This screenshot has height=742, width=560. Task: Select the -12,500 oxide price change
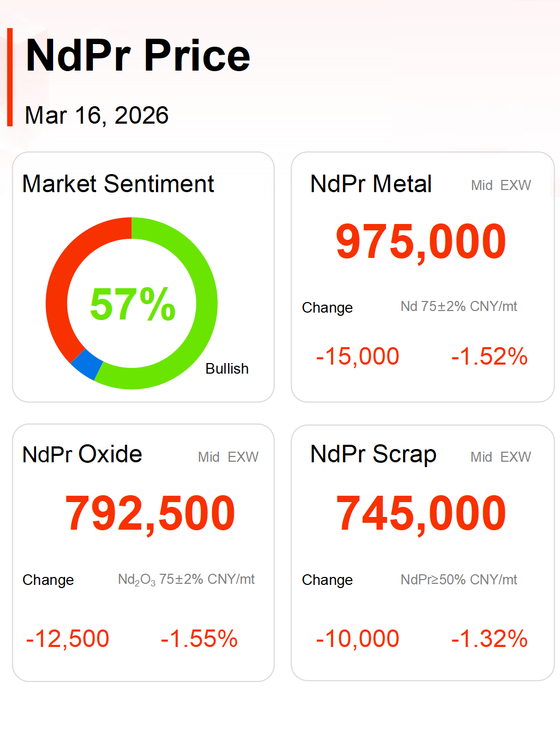point(67,639)
